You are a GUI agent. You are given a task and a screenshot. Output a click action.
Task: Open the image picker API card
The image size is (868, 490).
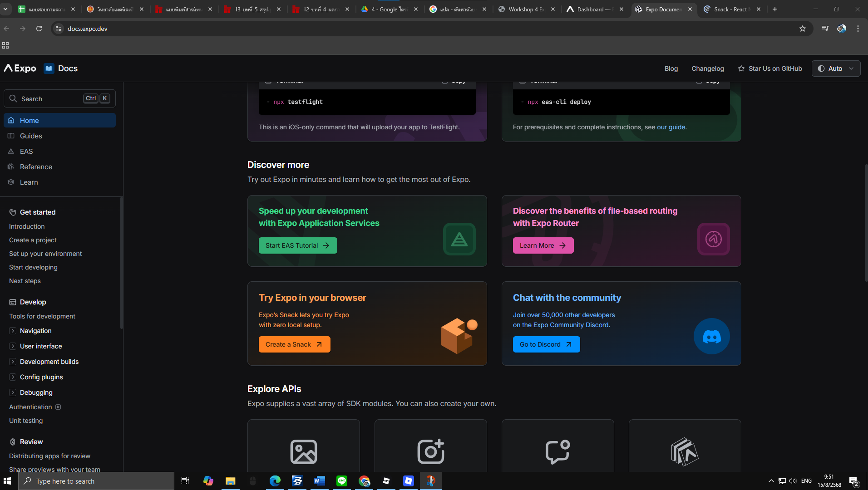pyautogui.click(x=303, y=451)
